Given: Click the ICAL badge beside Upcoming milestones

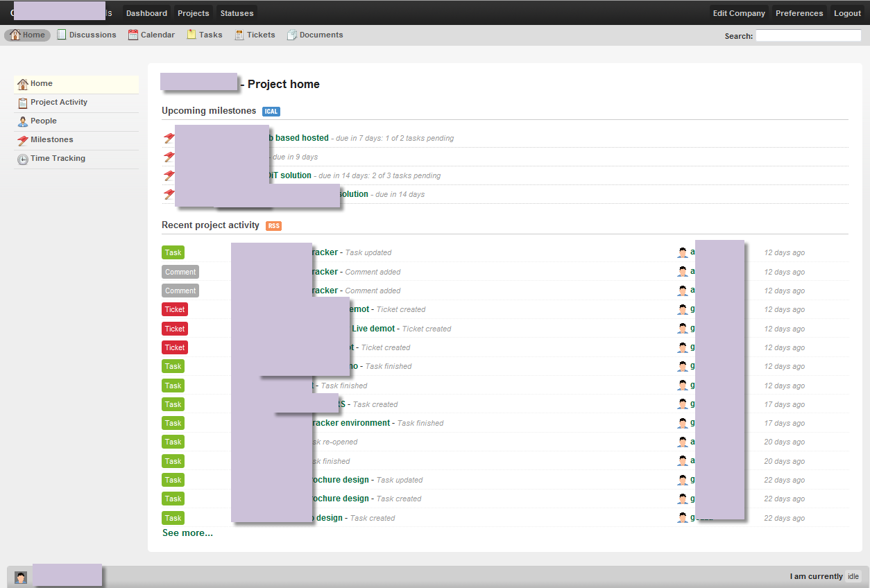Looking at the screenshot, I should pyautogui.click(x=271, y=112).
